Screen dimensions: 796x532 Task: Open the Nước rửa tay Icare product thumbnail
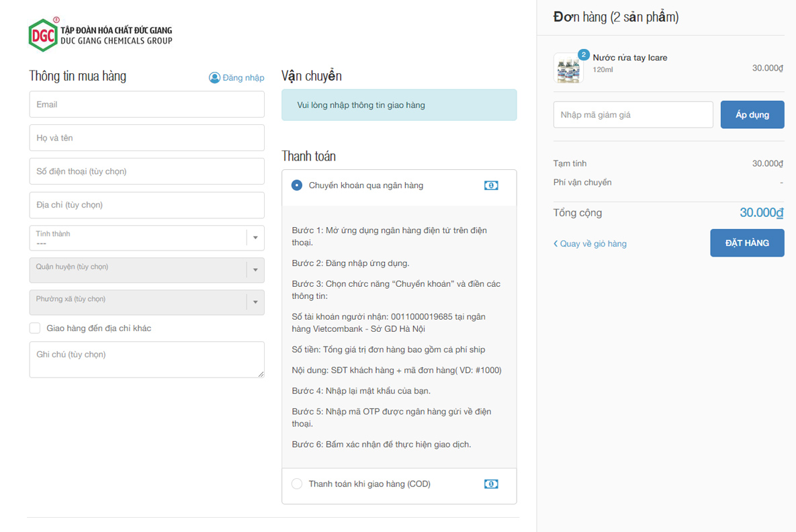pyautogui.click(x=568, y=69)
